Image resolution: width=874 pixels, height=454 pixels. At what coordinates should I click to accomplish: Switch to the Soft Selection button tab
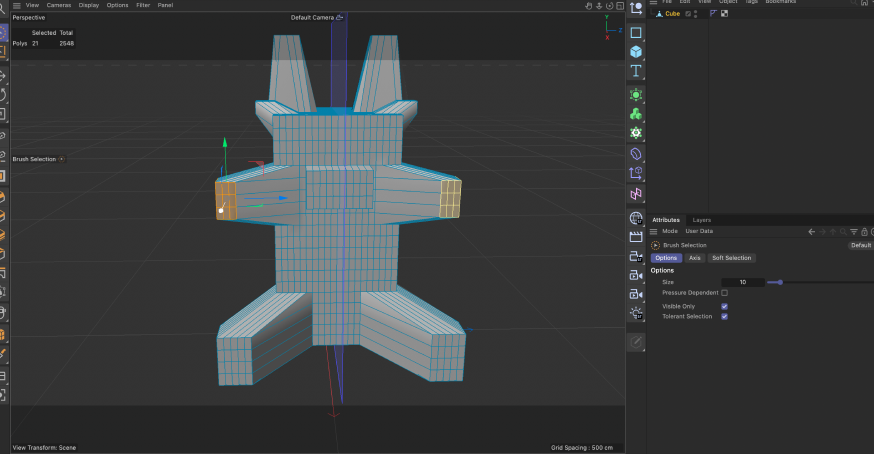click(731, 258)
